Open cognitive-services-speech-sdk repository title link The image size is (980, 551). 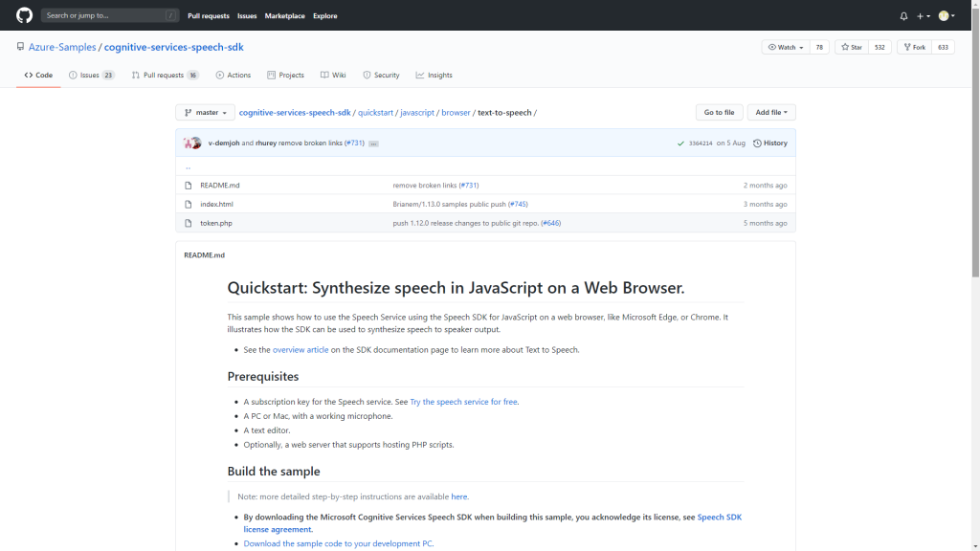pyautogui.click(x=174, y=47)
